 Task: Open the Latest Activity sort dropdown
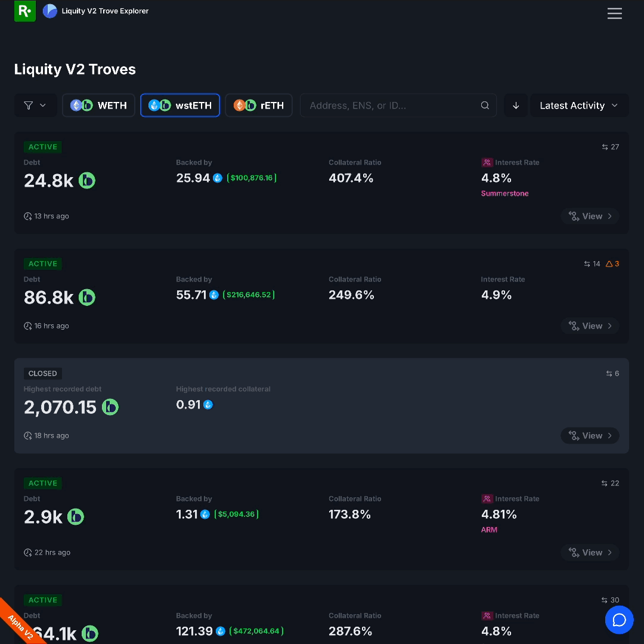(x=578, y=106)
